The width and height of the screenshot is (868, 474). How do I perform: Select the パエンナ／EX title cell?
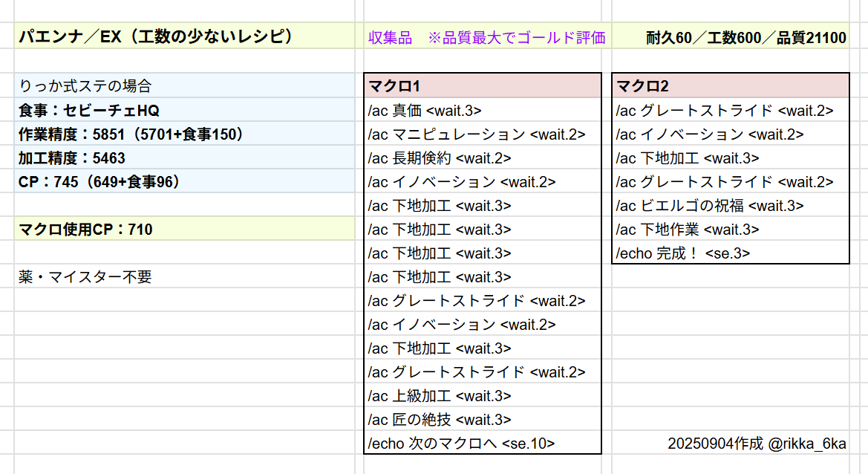[154, 36]
